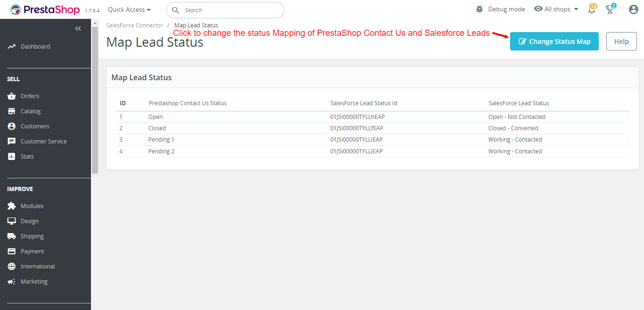Click the ID column header
The width and height of the screenshot is (644, 310).
coord(123,103)
